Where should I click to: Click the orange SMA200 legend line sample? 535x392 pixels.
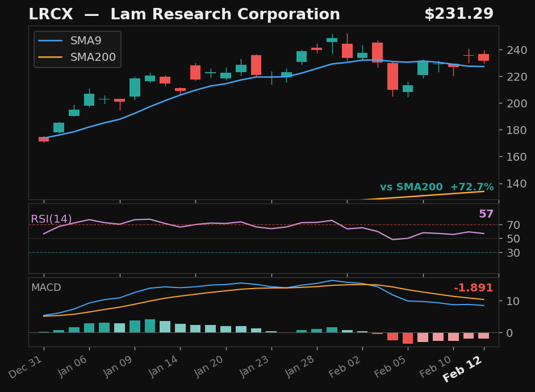51,57
